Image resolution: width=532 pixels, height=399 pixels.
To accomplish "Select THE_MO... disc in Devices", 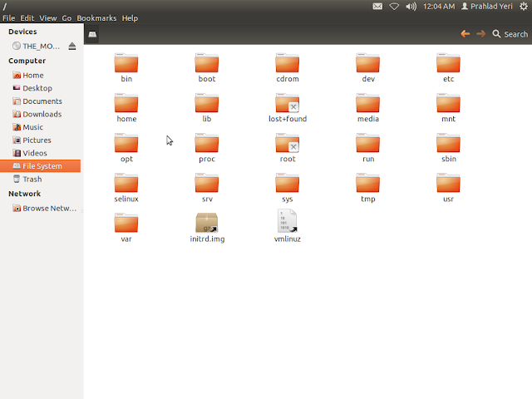I will click(36, 47).
